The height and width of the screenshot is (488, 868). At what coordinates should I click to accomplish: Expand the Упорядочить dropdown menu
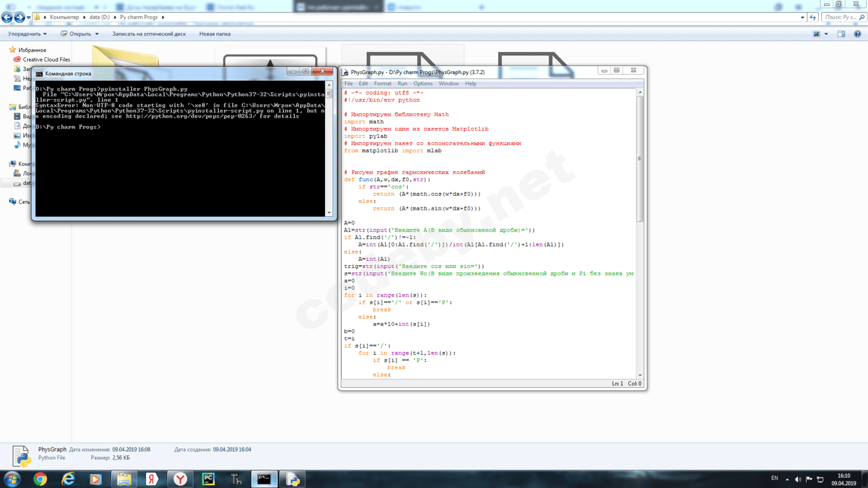coord(27,34)
